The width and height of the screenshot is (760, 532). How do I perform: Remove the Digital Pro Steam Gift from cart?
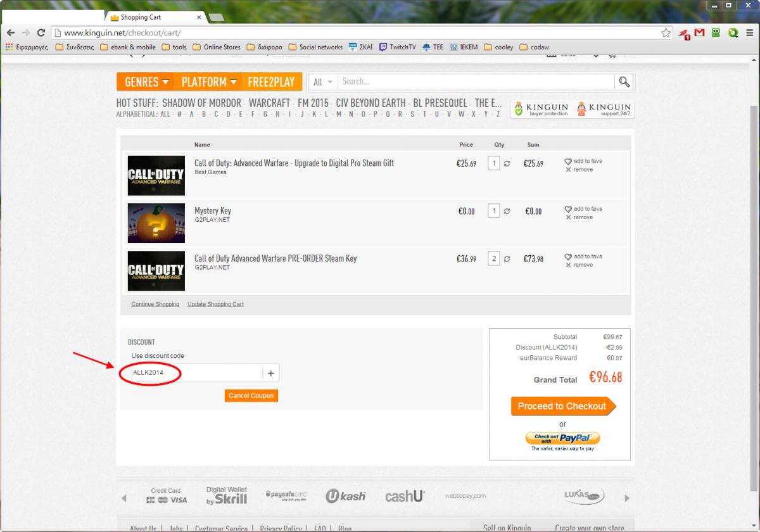click(579, 170)
